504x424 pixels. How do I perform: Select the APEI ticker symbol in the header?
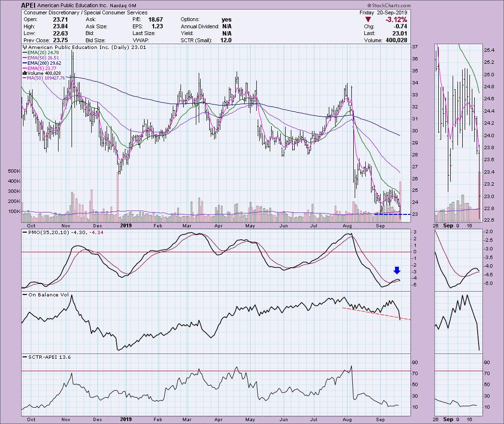point(28,5)
